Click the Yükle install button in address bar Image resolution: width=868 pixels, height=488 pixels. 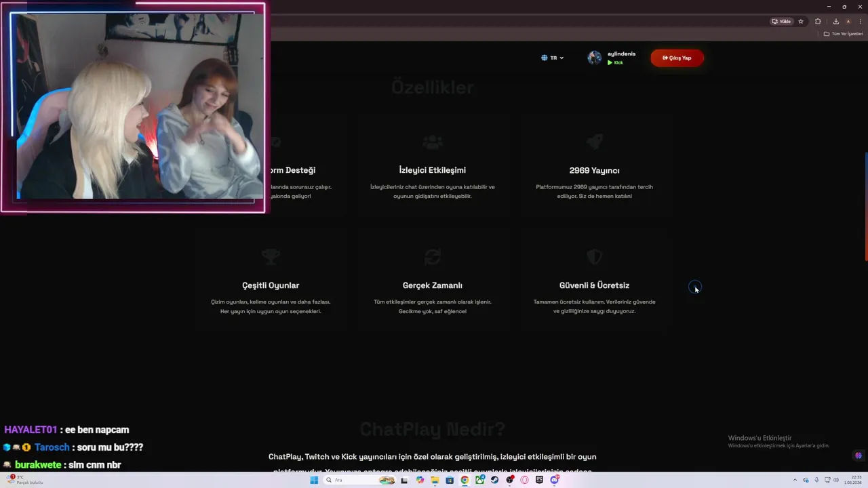coord(781,22)
